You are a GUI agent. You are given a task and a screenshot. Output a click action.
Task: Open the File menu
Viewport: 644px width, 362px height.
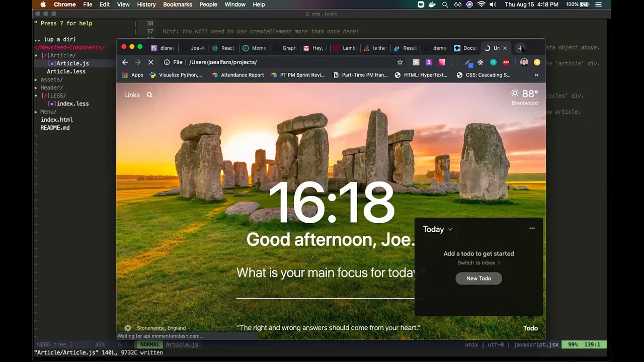pos(88,5)
